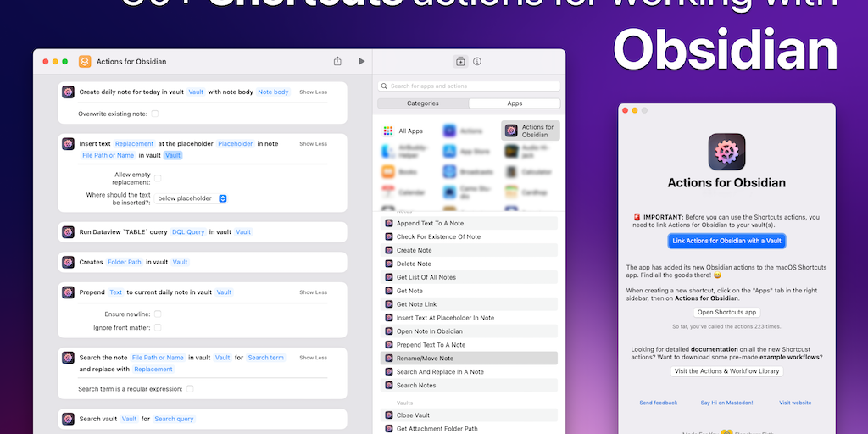The height and width of the screenshot is (434, 868).
Task: Choose the App Store app entry
Action: pos(468,151)
